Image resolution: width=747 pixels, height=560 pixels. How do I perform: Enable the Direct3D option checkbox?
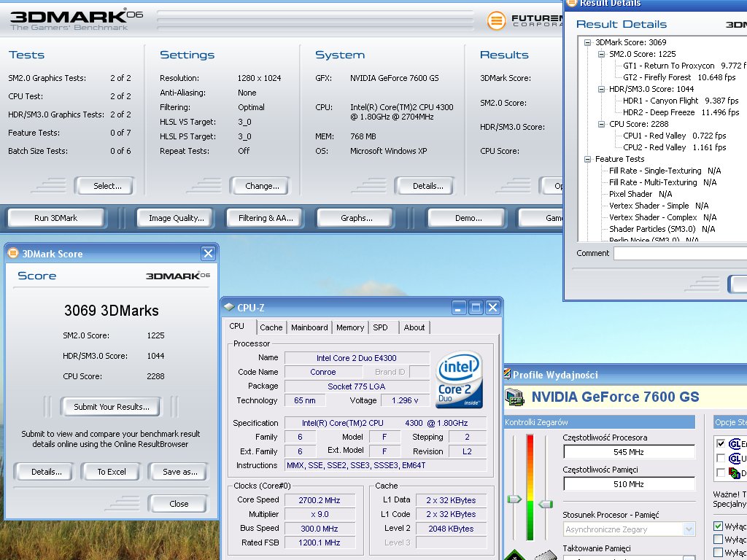720,472
